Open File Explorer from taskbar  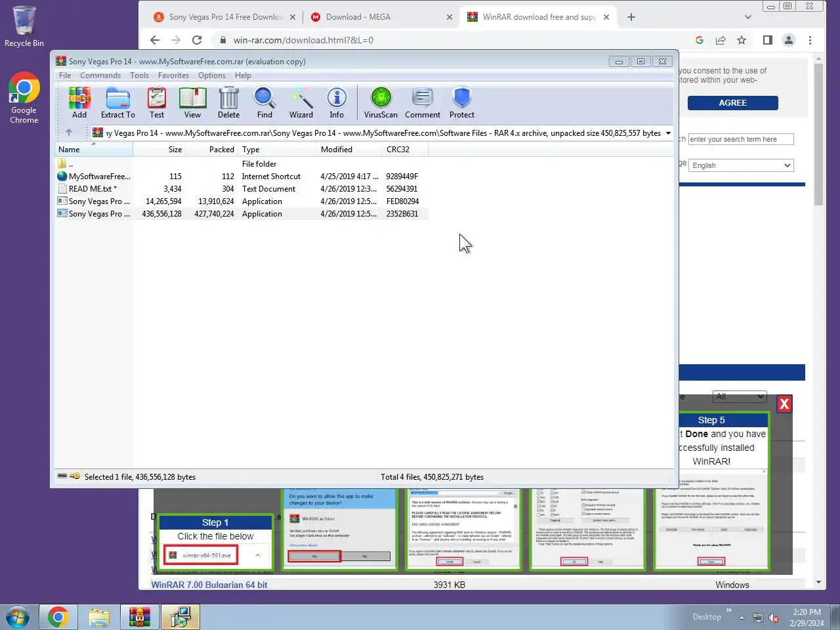(x=99, y=618)
